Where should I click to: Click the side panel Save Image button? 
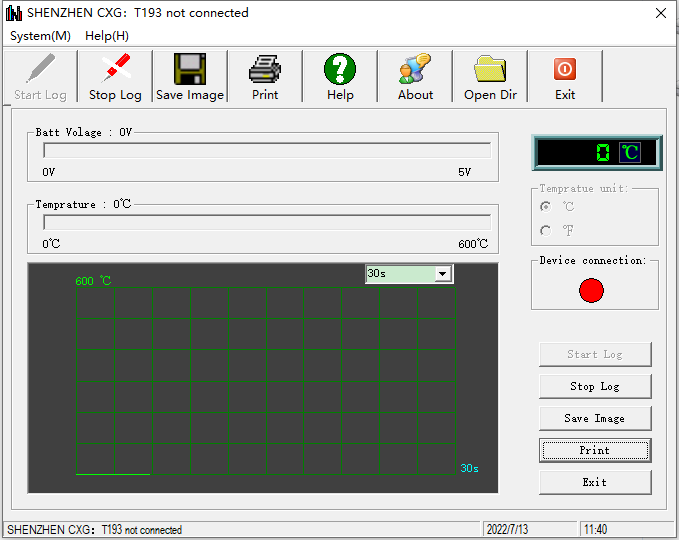(x=595, y=418)
